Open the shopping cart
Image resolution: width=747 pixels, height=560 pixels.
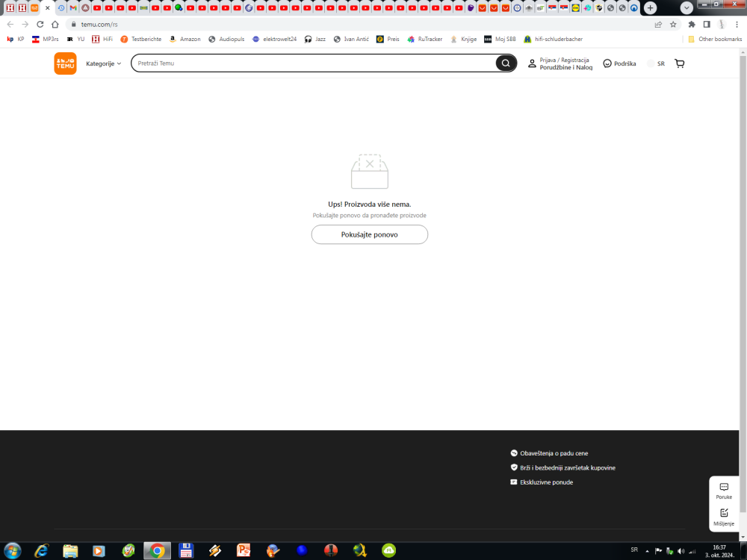click(x=679, y=63)
